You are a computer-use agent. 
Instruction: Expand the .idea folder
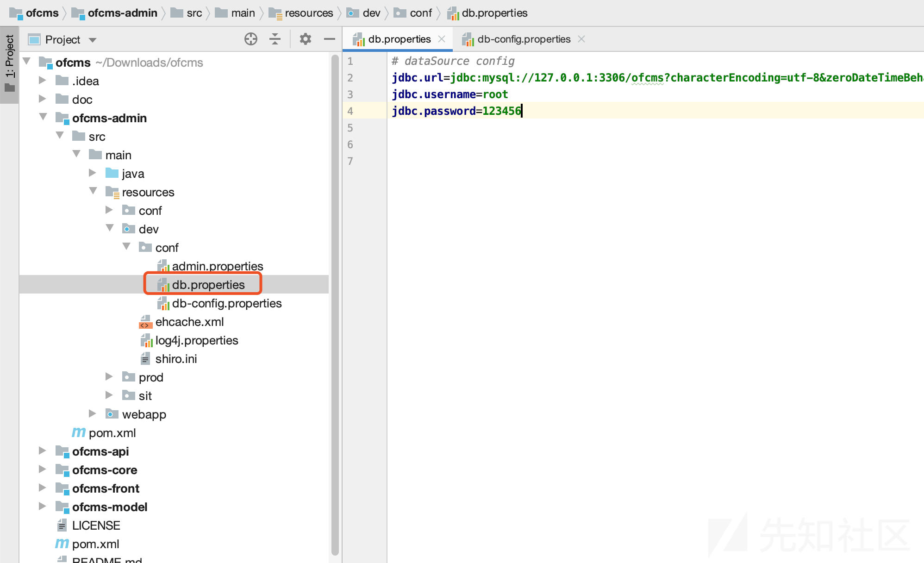(x=43, y=80)
